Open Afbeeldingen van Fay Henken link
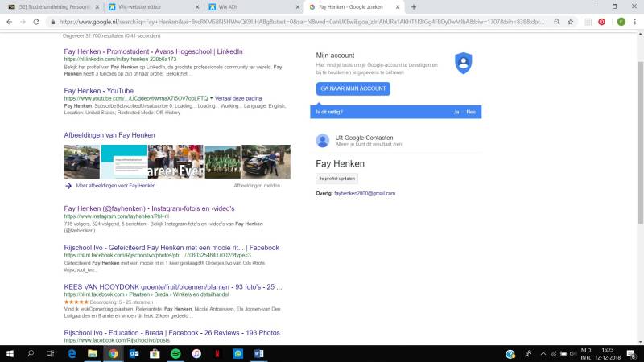 [x=109, y=135]
